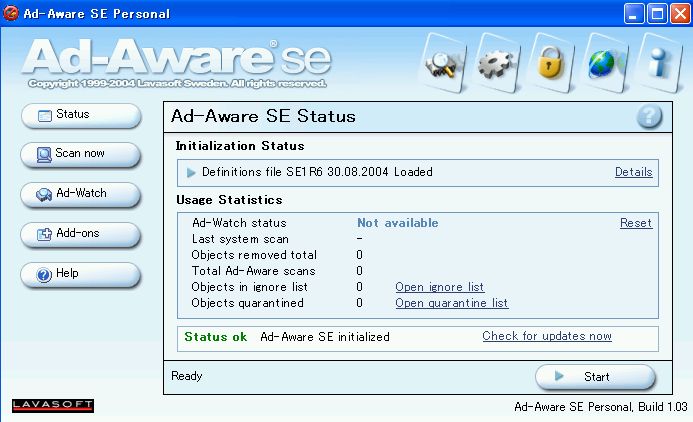Open ignore list link
Viewport: 693px width, 422px height.
tap(440, 287)
